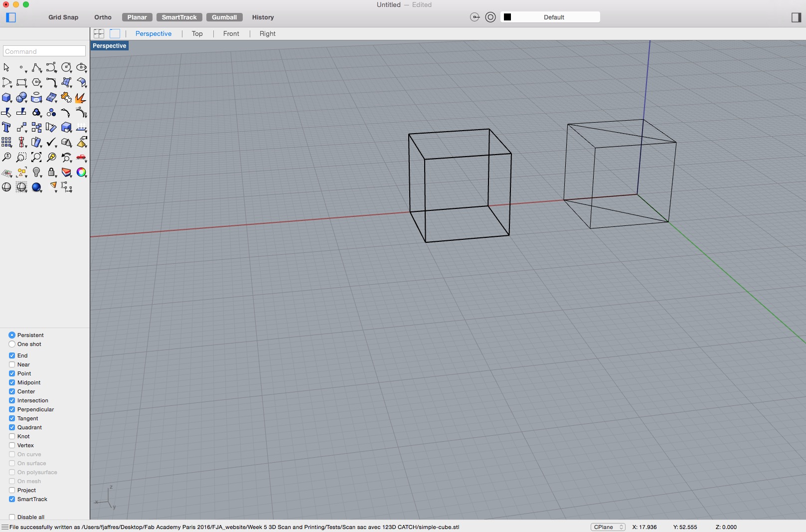Click the red car icon
This screenshot has width=806, height=532.
[x=81, y=158]
